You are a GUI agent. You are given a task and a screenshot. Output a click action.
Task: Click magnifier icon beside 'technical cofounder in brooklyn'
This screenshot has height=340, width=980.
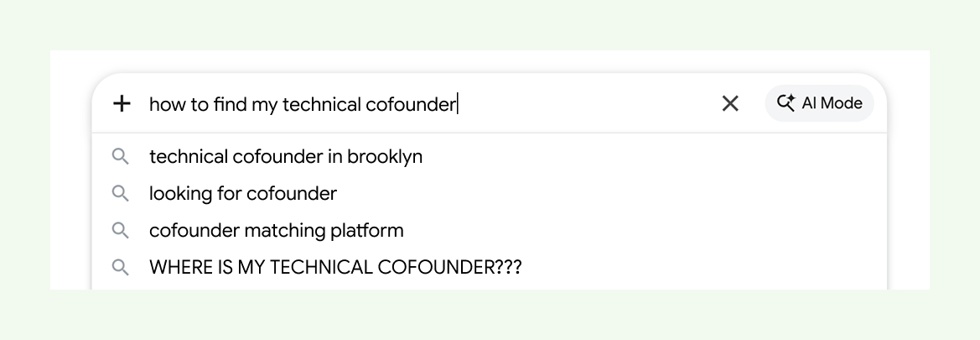121,156
